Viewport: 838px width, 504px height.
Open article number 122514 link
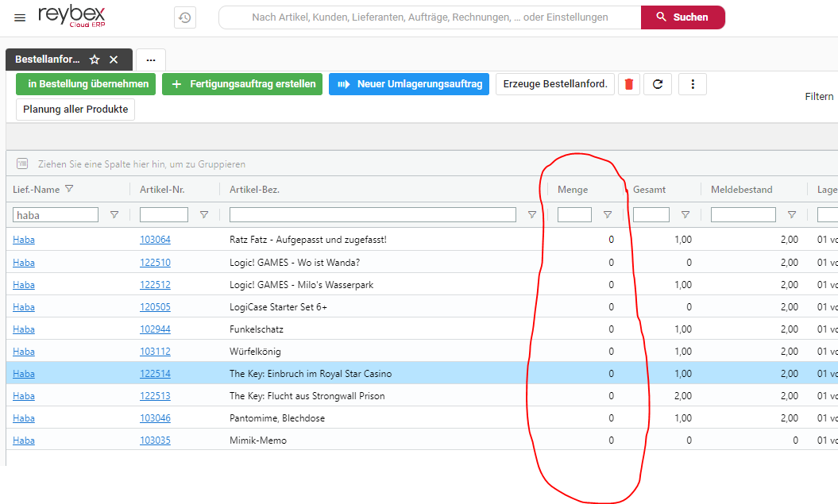pos(155,374)
